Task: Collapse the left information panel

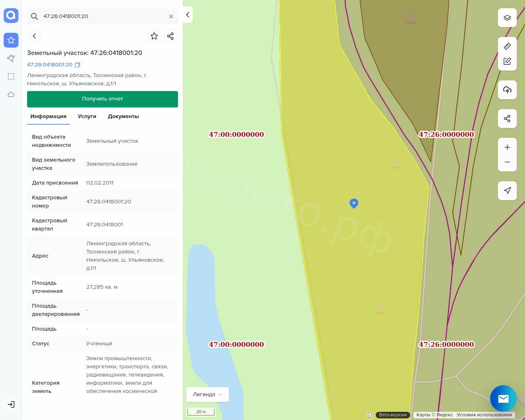Action: [187, 15]
